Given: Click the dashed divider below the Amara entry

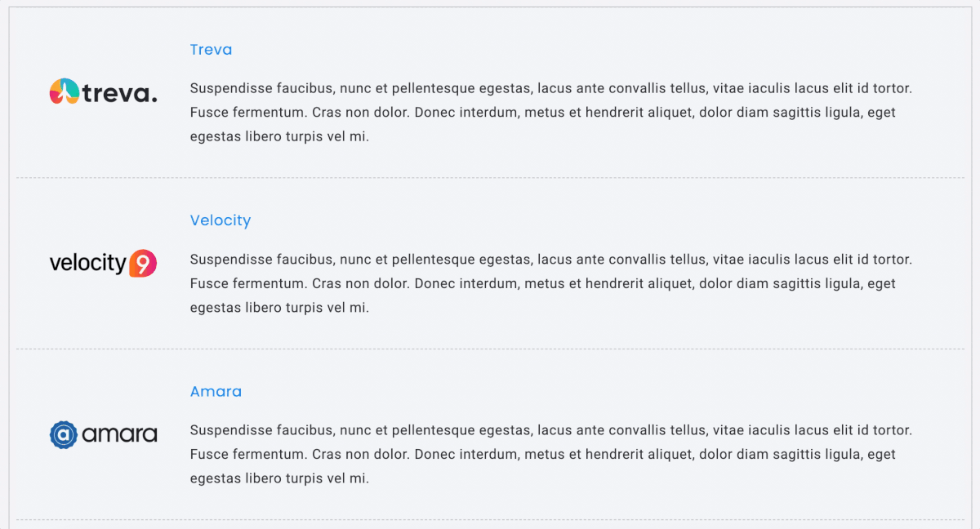Looking at the screenshot, I should tap(490, 520).
